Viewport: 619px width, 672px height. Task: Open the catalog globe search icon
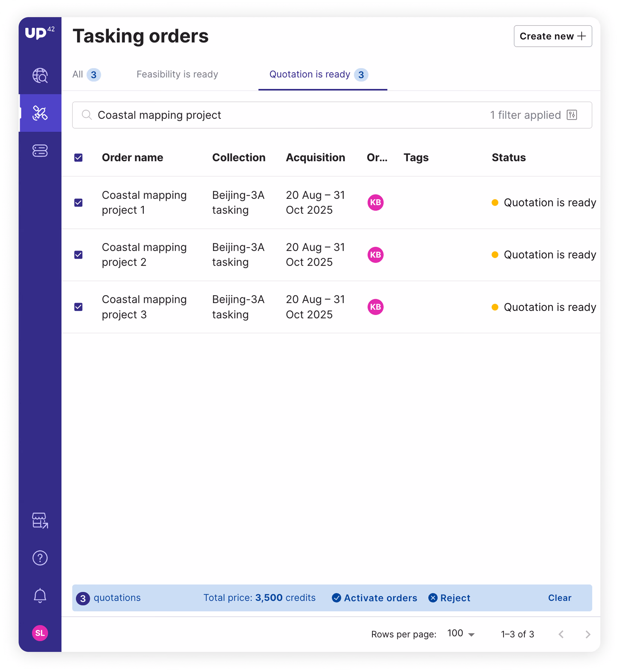[x=40, y=75]
